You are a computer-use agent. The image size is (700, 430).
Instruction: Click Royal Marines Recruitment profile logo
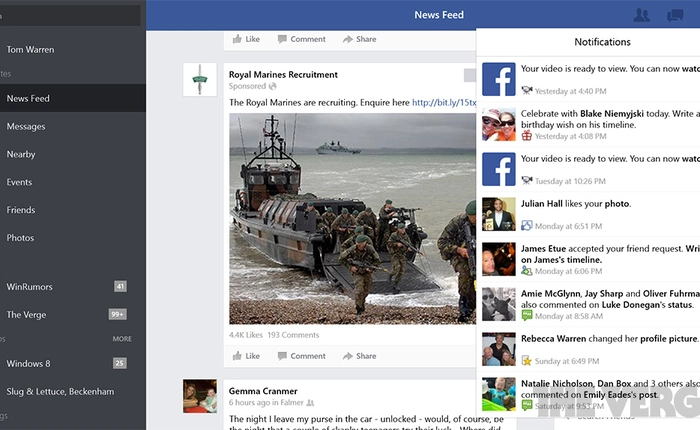pos(200,79)
